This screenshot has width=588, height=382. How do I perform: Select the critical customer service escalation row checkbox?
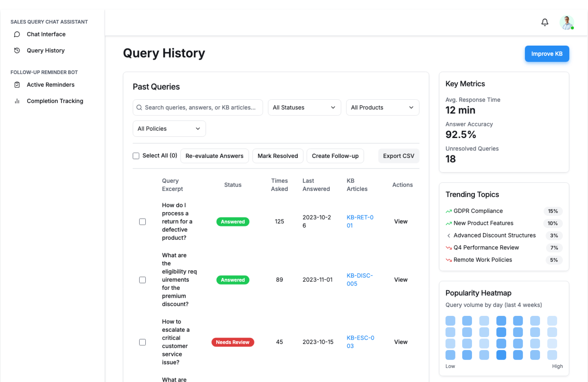coord(142,342)
